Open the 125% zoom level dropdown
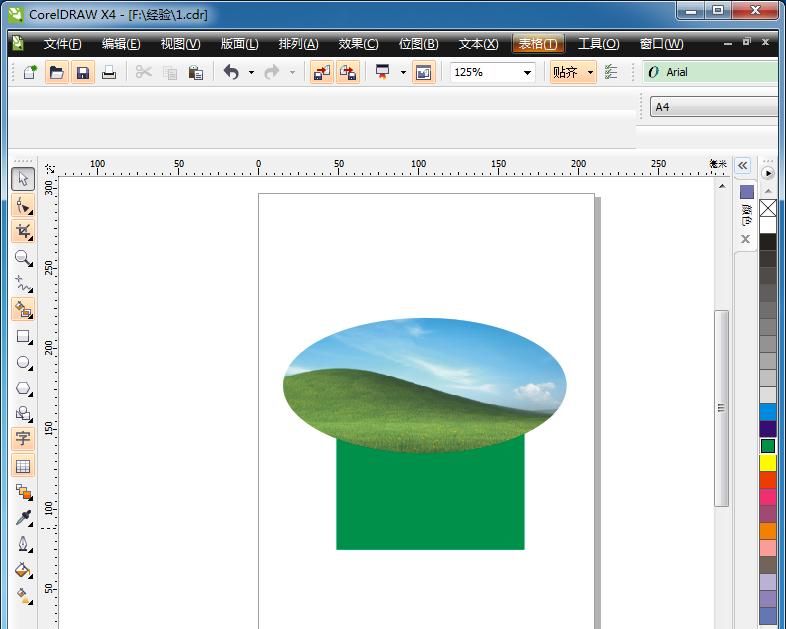Image resolution: width=786 pixels, height=629 pixels. pyautogui.click(x=527, y=73)
